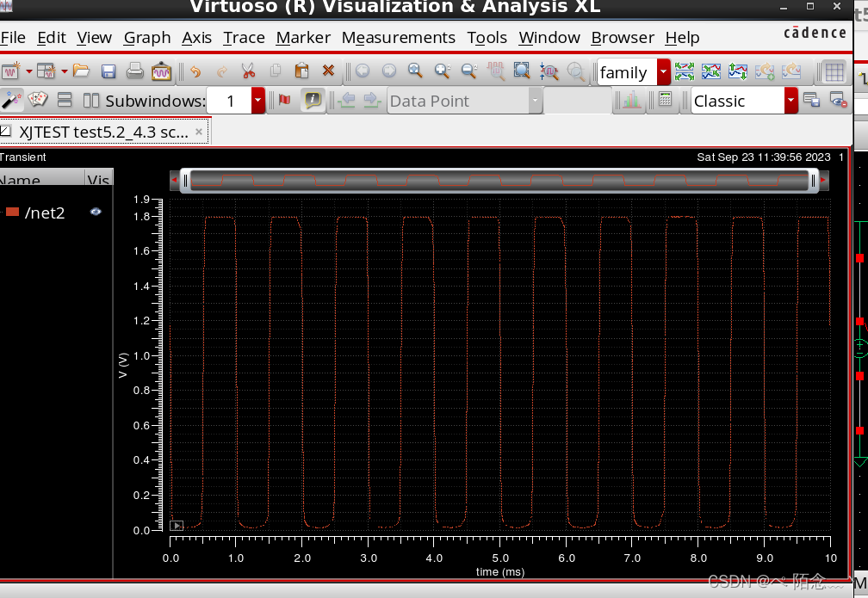Click the save workspace icon
Screen dimensions: 868x598
[811, 100]
